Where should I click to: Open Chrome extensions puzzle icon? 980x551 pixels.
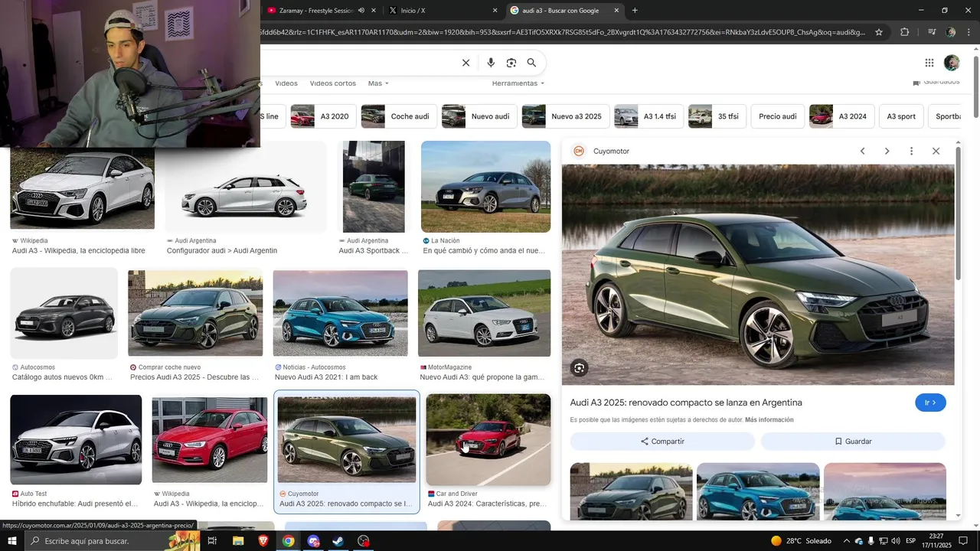click(x=904, y=32)
